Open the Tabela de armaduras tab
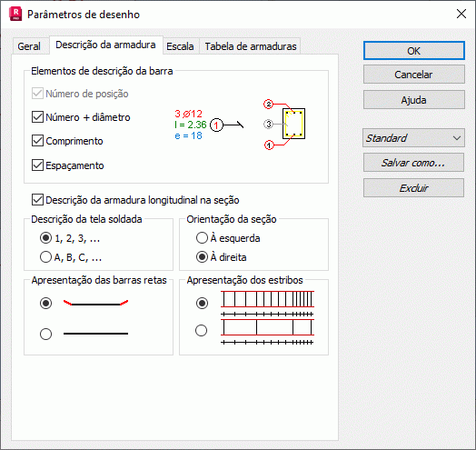The height and width of the screenshot is (450, 476). click(x=251, y=46)
